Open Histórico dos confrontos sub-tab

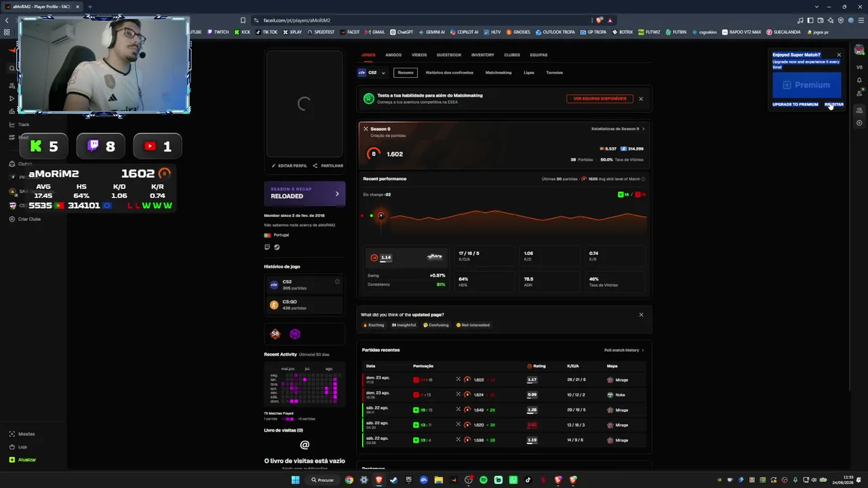point(449,73)
